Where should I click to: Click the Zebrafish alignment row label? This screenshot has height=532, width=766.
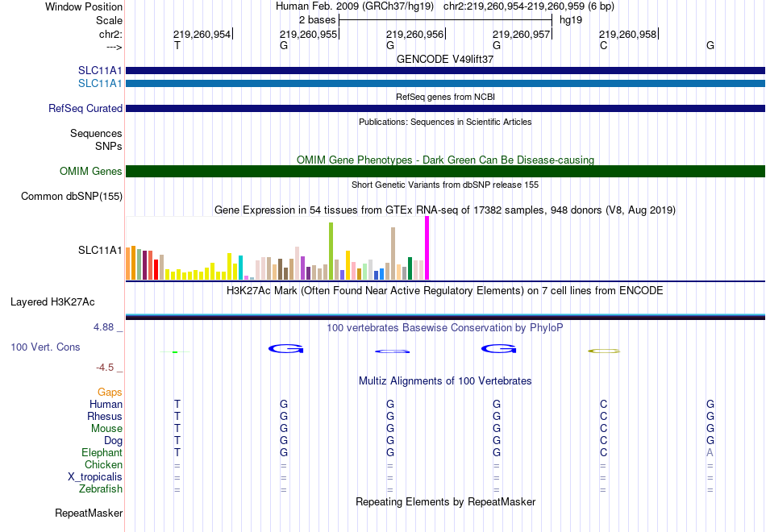point(101,488)
